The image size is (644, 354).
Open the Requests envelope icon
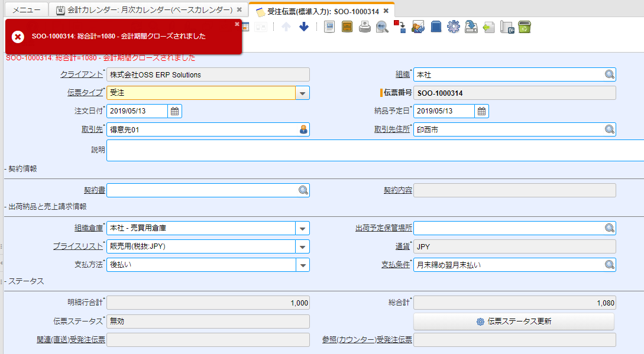[x=418, y=27]
